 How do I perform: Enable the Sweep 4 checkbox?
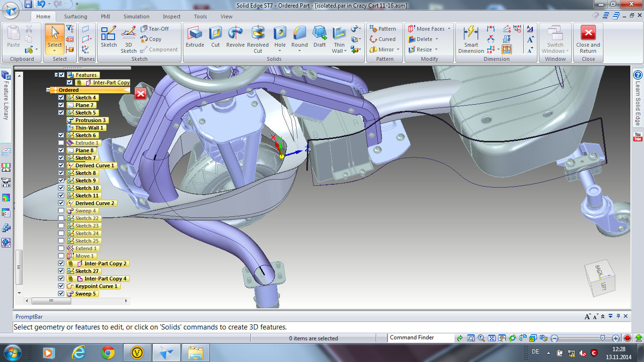61,211
